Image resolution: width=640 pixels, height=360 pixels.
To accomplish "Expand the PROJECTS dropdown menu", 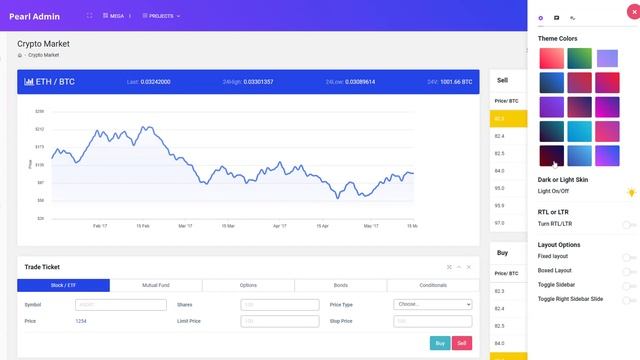I will pyautogui.click(x=161, y=16).
